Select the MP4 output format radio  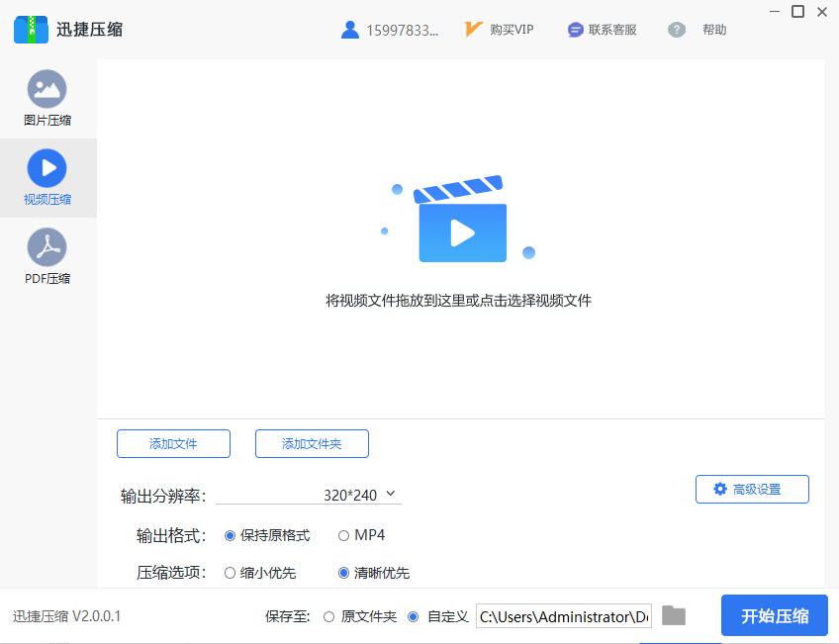tap(343, 535)
